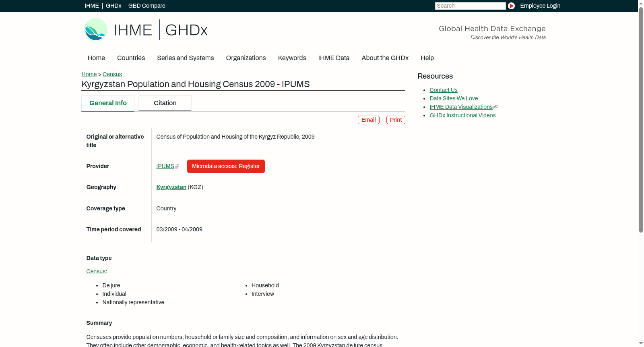
Task: Click the 'De jure' list item
Action: (111, 285)
